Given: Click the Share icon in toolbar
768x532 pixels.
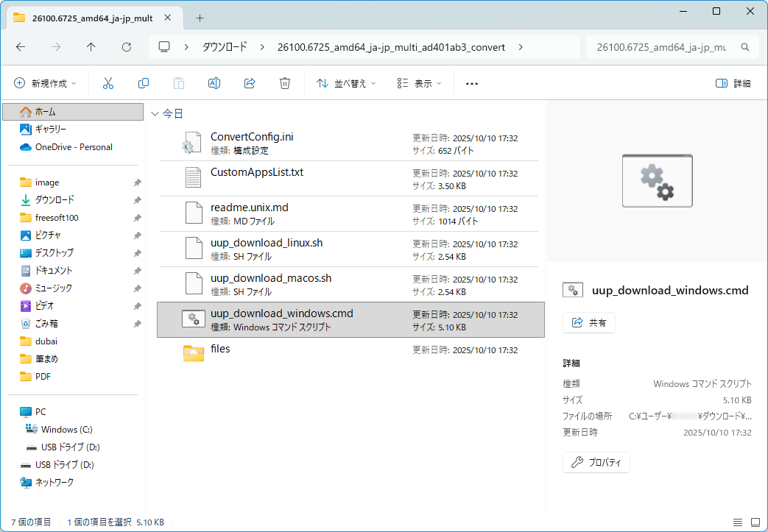Looking at the screenshot, I should pyautogui.click(x=250, y=83).
